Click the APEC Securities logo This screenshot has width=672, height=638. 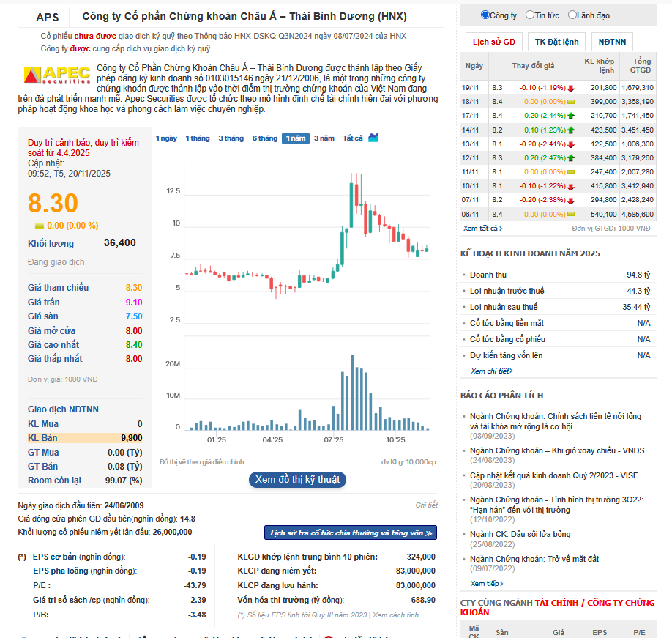tap(57, 75)
